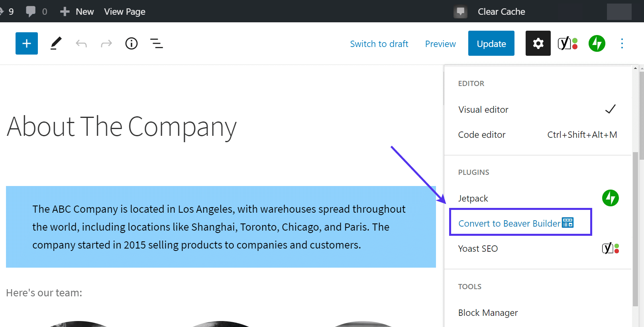Screen dimensions: 644x327
Task: Close the three-dot Options menu
Action: tap(622, 43)
